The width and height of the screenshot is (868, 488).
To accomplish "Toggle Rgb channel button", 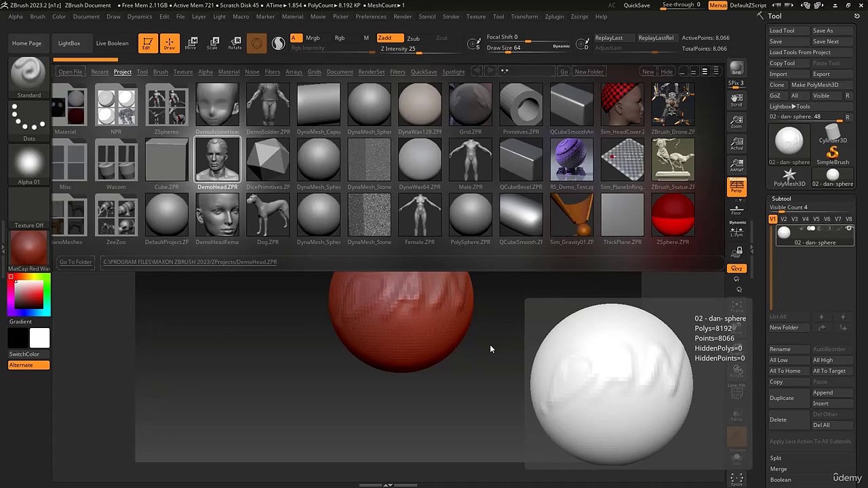I will [340, 38].
